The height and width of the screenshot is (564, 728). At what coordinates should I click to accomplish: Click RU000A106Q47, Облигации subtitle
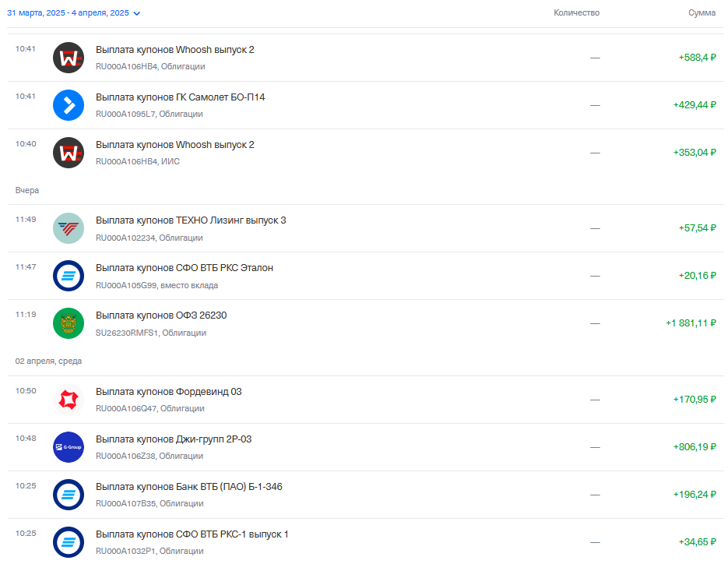[150, 408]
